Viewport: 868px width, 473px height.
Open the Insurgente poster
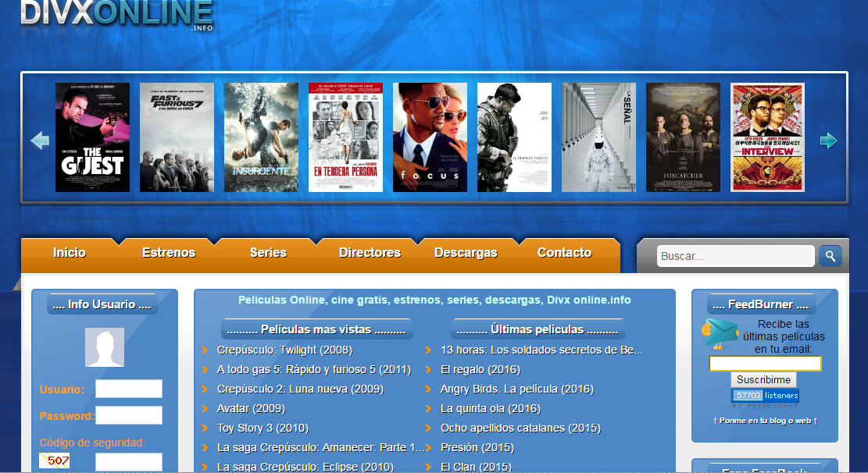click(x=261, y=137)
